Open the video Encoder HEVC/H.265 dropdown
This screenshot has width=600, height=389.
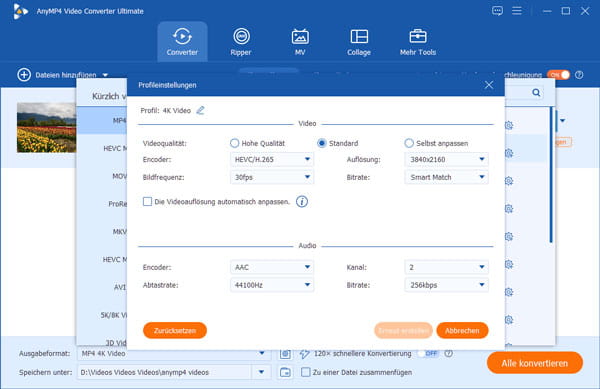click(x=272, y=160)
